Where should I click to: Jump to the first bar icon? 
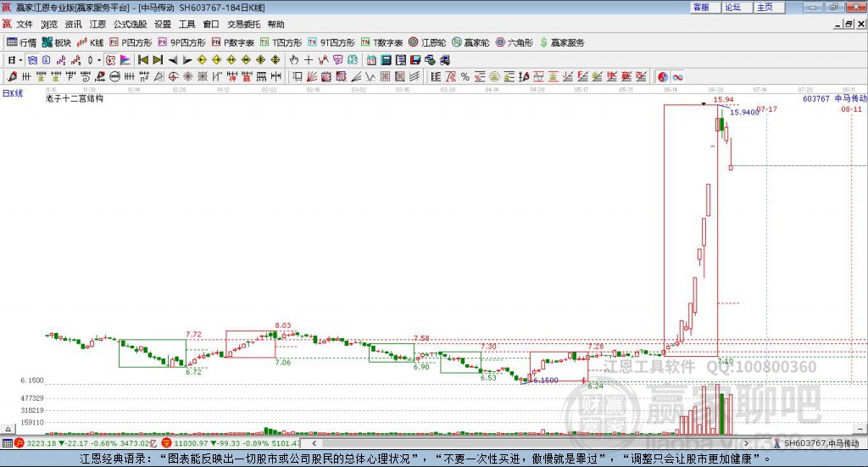coord(142,60)
